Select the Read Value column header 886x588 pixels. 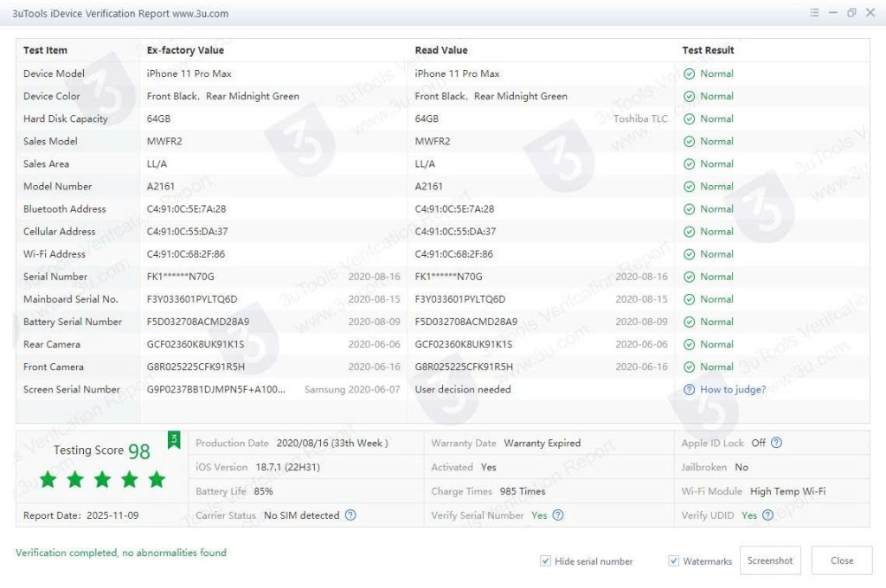(441, 50)
